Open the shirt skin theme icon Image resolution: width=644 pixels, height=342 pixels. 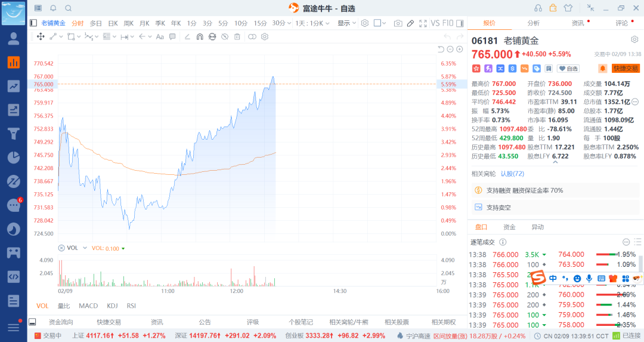pos(568,8)
